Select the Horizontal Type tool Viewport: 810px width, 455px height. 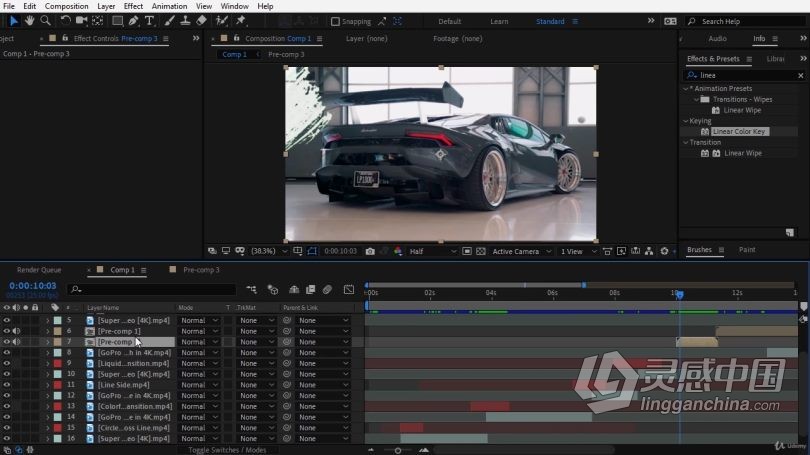click(x=149, y=21)
